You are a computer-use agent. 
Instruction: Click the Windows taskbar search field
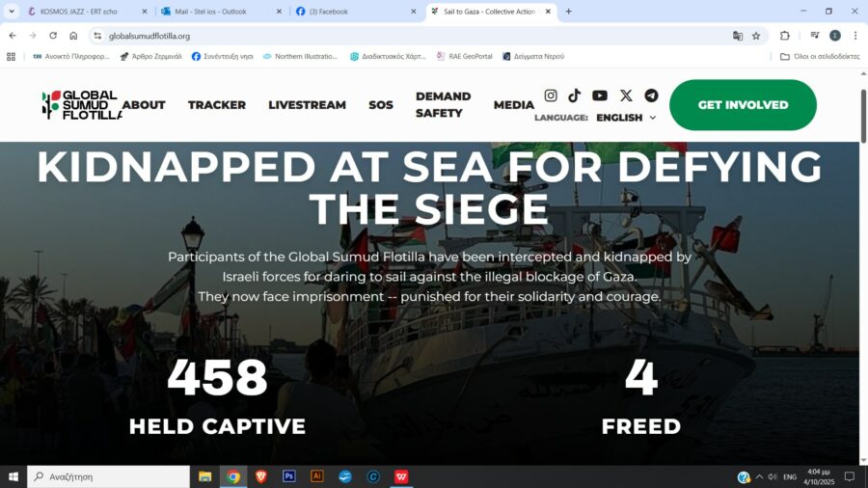coord(108,476)
